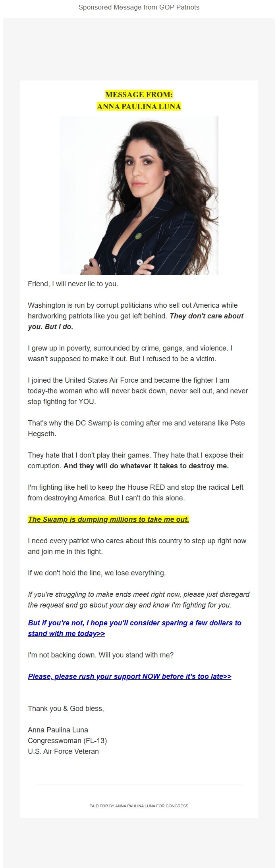This screenshot has width=278, height=868.
Task: Open the 'sparing a few dollars' donation link
Action: click(x=135, y=628)
